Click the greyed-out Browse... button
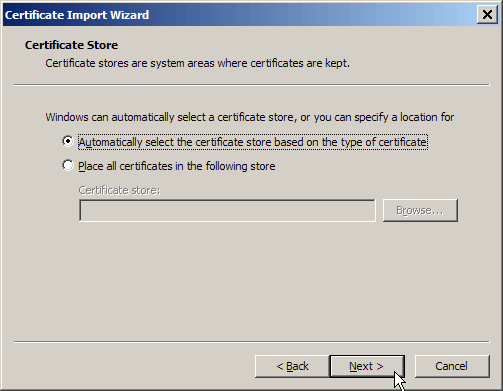 [420, 210]
